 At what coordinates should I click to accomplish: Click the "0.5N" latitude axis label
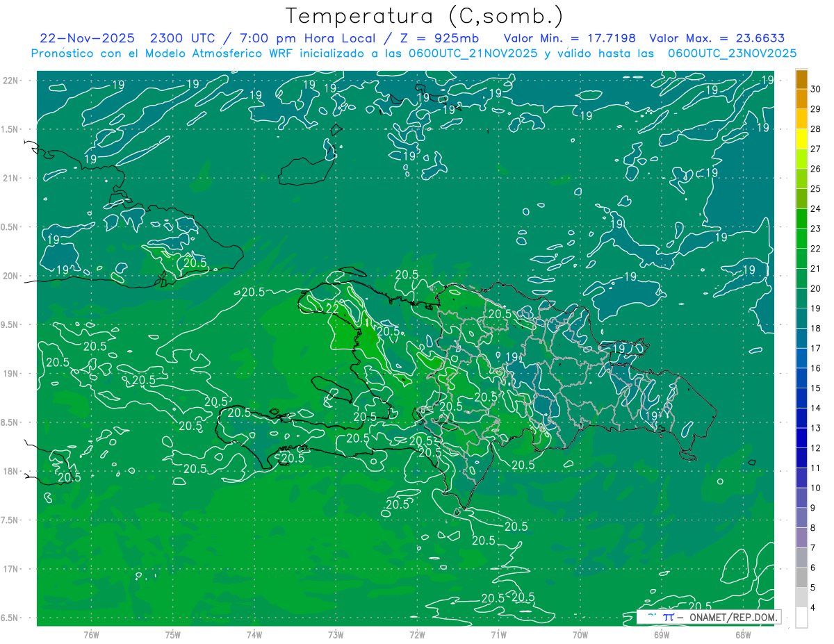point(10,227)
